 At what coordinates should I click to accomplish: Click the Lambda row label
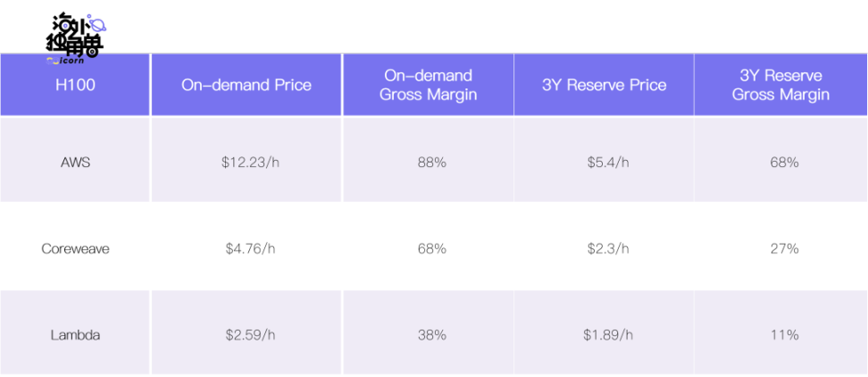pos(75,335)
